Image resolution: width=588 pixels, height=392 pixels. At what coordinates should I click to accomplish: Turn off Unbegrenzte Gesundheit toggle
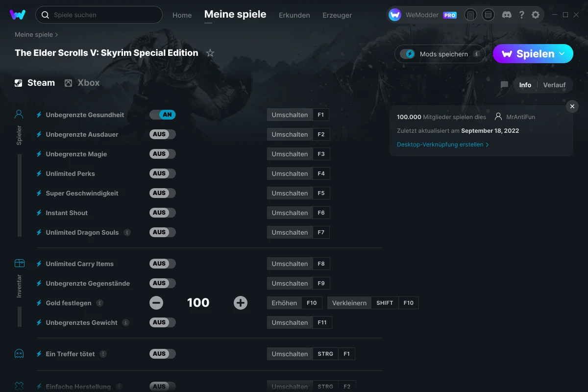point(163,115)
